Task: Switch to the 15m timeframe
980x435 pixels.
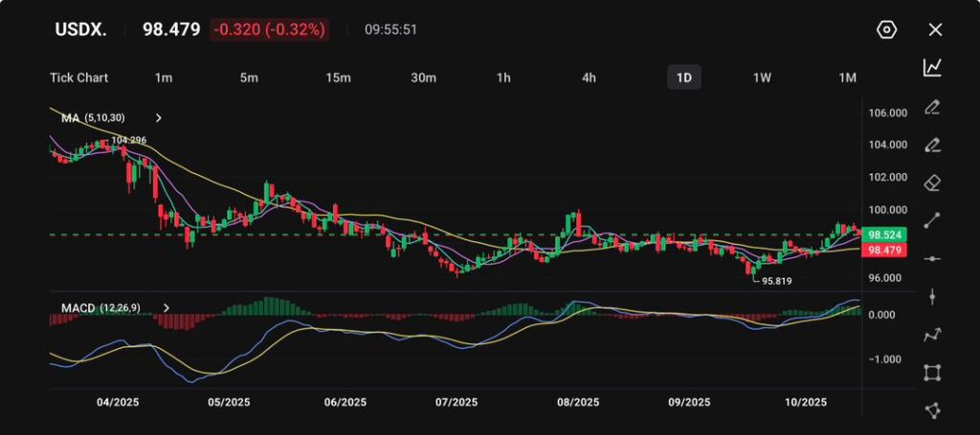Action: point(338,77)
